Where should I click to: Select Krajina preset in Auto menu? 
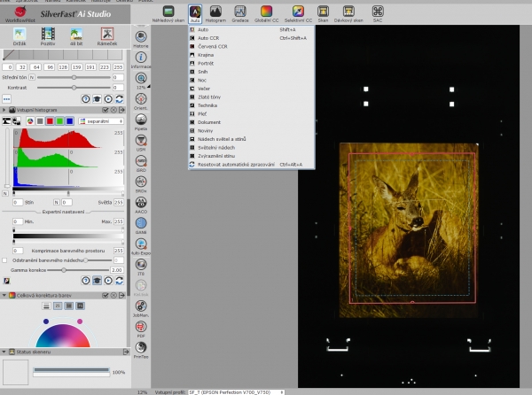(x=252, y=55)
